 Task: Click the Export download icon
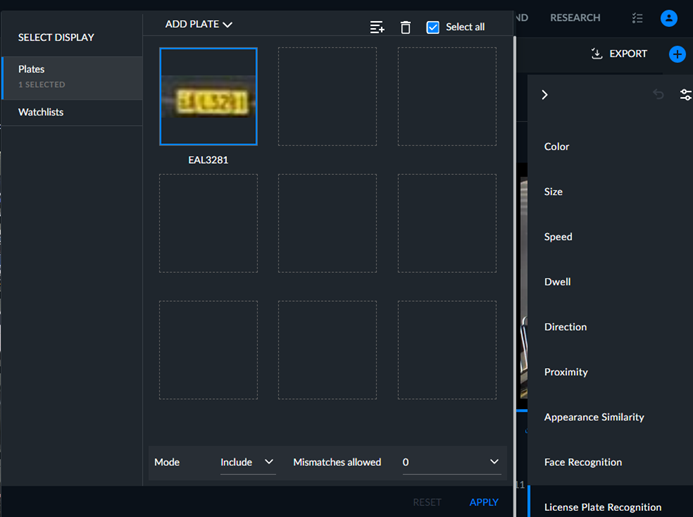point(597,54)
